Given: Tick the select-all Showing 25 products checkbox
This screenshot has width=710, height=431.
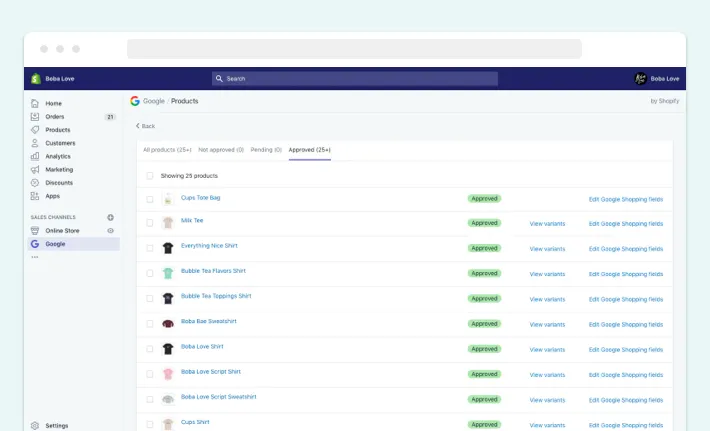Looking at the screenshot, I should click(150, 176).
